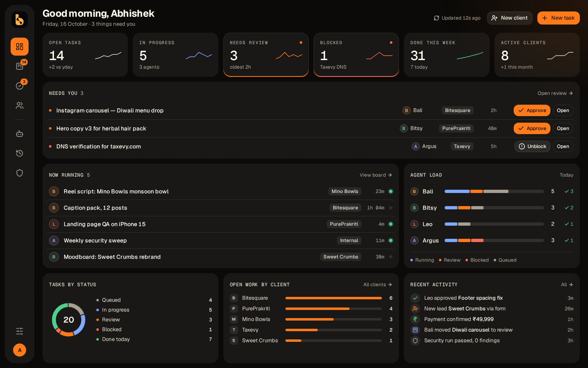588x368 pixels.
Task: Click the shield icon for Security run passed
Action: pyautogui.click(x=415, y=341)
